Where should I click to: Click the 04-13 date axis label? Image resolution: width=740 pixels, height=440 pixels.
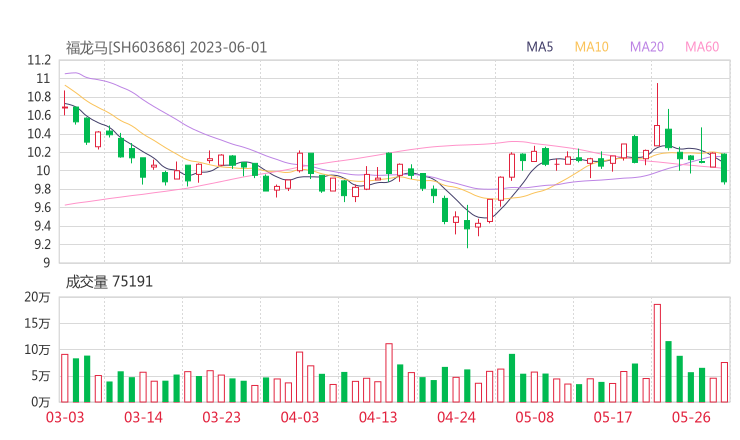(378, 417)
